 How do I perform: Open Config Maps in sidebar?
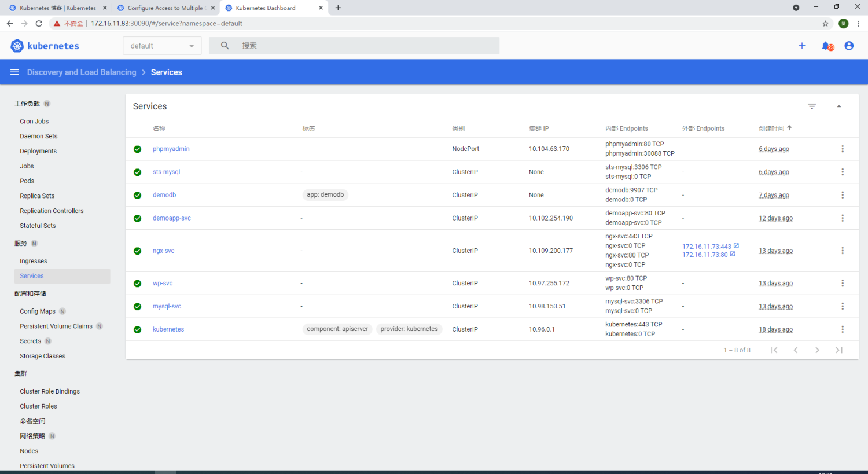click(38, 311)
